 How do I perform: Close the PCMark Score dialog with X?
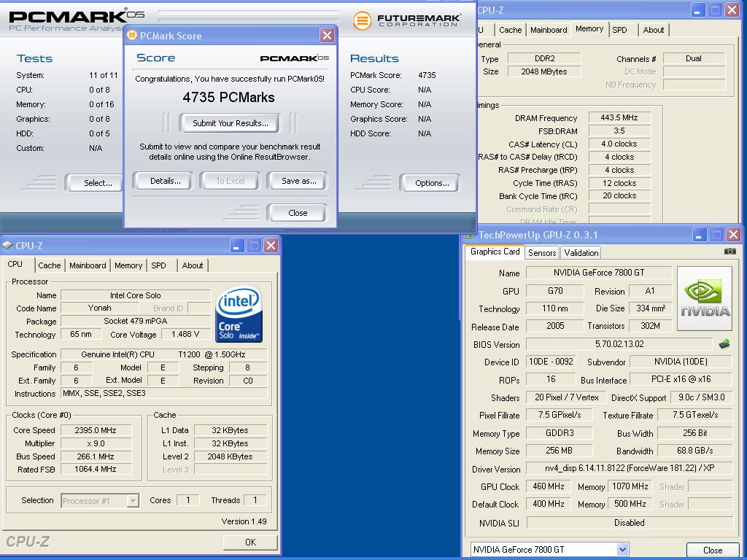(x=327, y=35)
